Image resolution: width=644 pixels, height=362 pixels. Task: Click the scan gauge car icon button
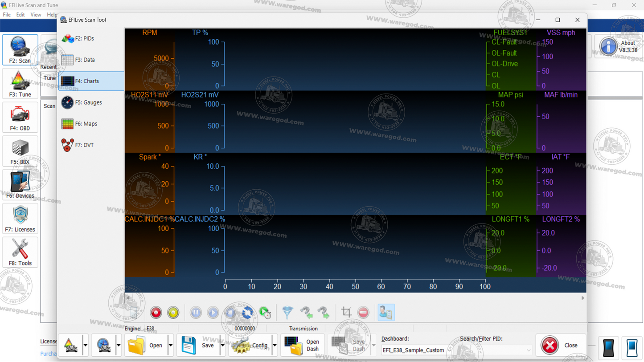click(x=103, y=345)
